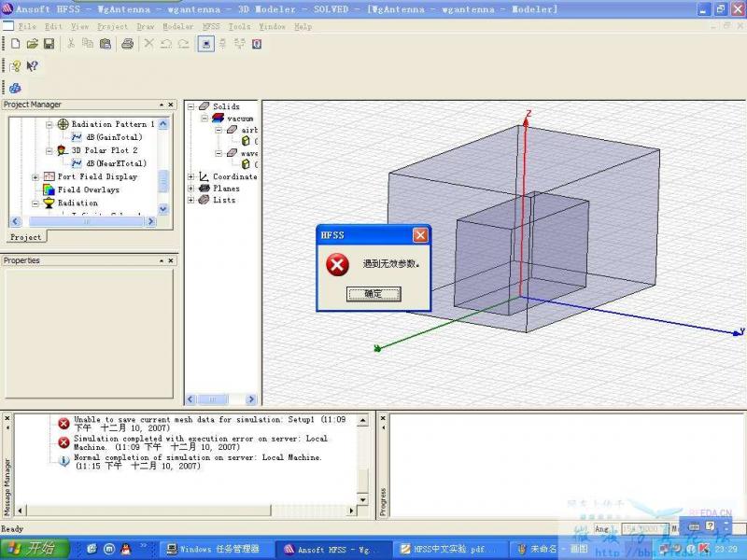
Task: Switch to the Project tab
Action: (26, 237)
